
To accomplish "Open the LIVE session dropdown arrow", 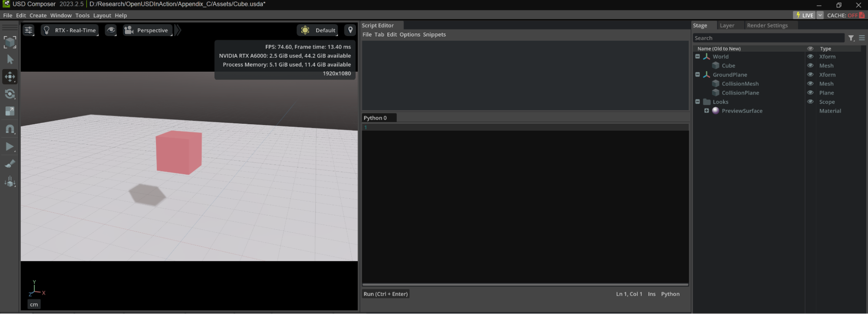I will click(820, 15).
